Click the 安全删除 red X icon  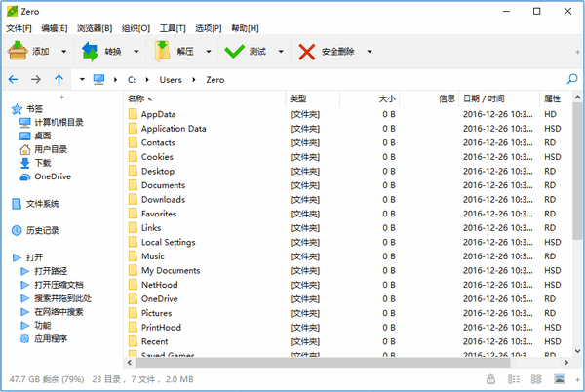click(x=307, y=51)
